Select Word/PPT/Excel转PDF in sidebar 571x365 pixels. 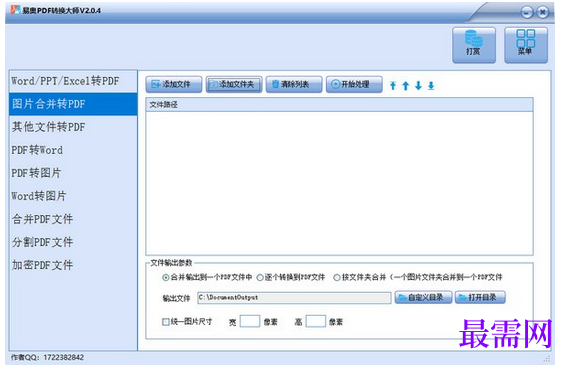click(x=73, y=81)
